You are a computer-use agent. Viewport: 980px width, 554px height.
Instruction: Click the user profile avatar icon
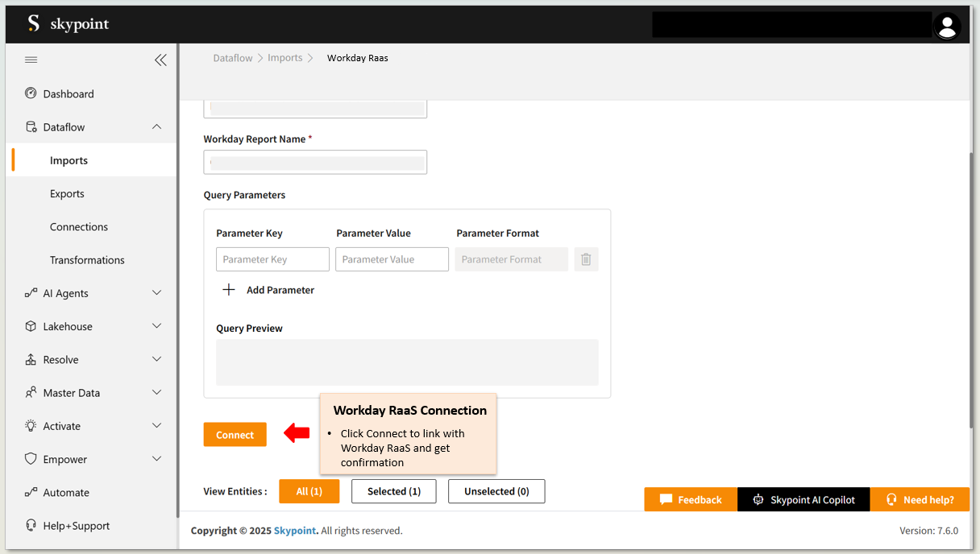click(946, 26)
